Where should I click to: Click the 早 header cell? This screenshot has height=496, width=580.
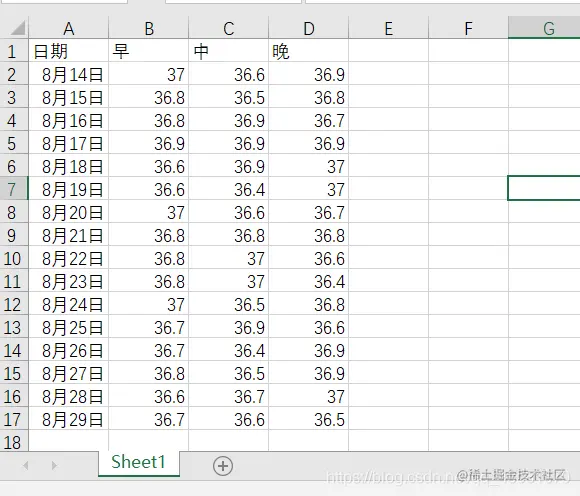149,51
